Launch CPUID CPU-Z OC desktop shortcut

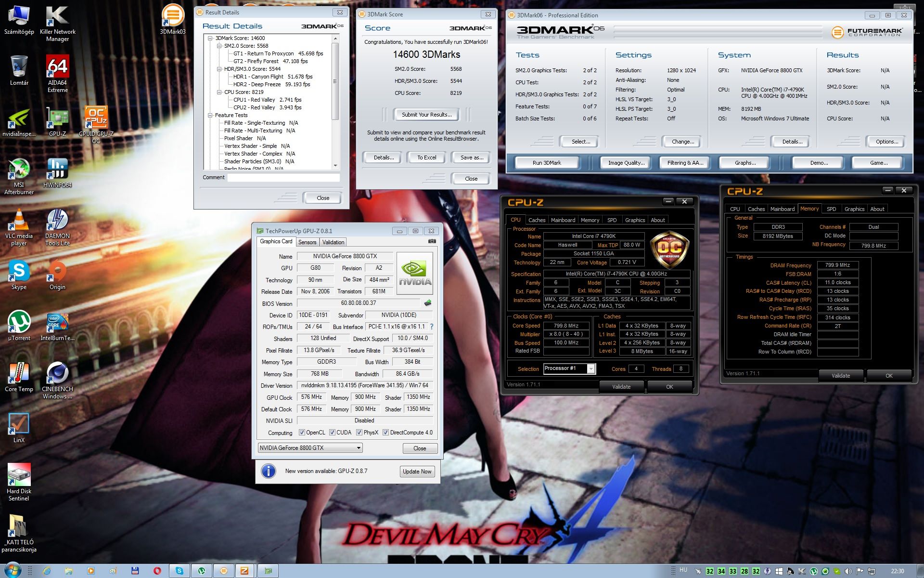point(96,125)
